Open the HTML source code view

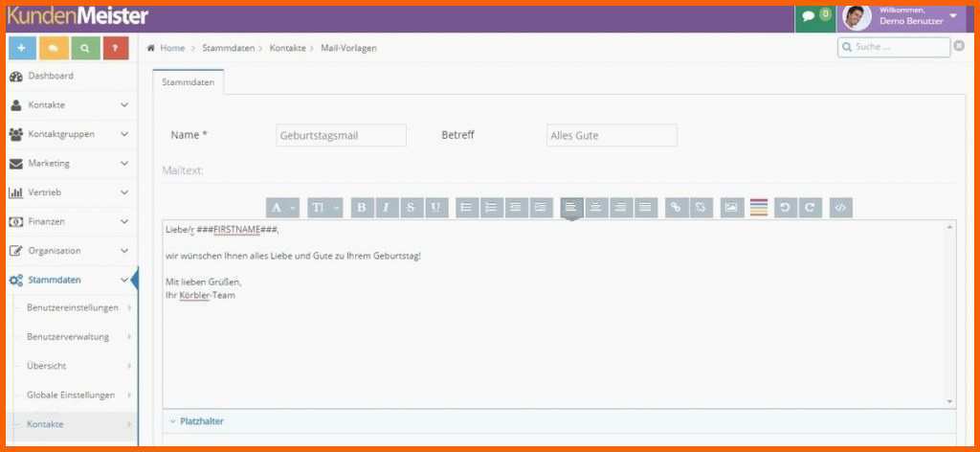[840, 208]
